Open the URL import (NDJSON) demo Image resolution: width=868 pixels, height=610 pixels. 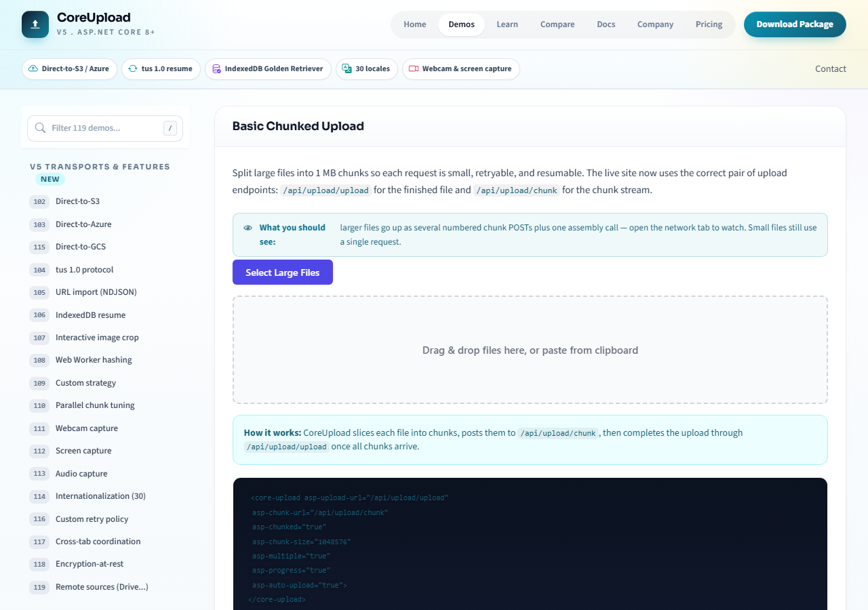[105, 292]
